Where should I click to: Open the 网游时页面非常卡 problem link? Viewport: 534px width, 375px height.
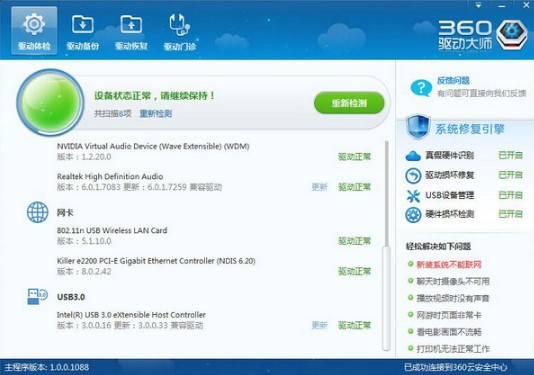[x=449, y=315]
